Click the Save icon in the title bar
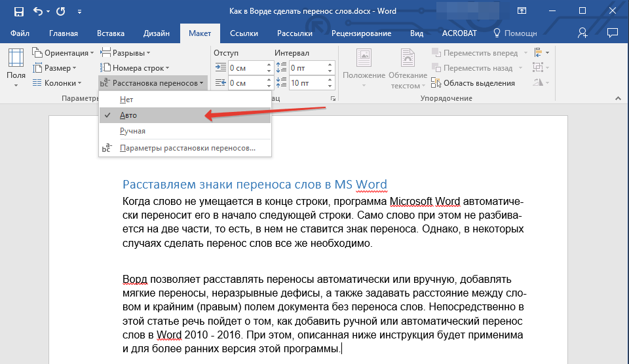629x364 pixels. pos(18,12)
